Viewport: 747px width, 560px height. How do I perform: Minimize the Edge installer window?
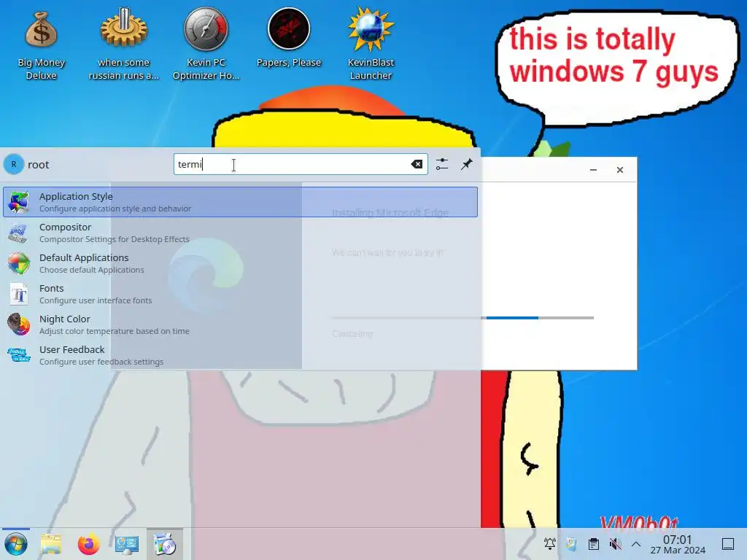pyautogui.click(x=593, y=170)
